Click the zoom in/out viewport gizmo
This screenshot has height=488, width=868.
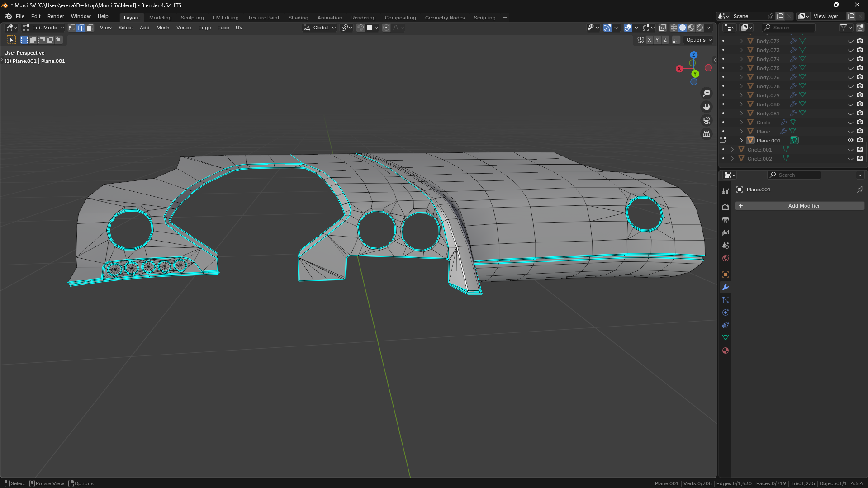pyautogui.click(x=706, y=93)
